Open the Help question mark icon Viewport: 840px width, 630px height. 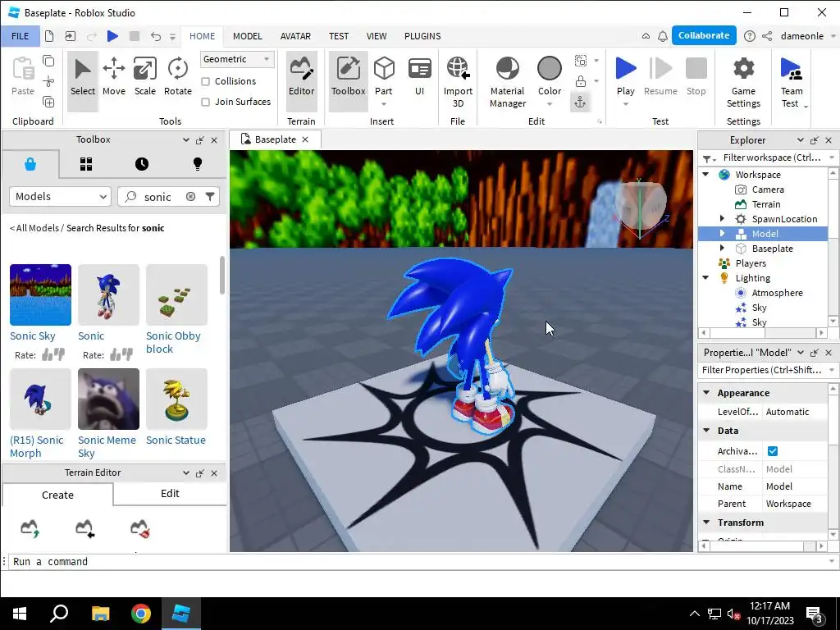click(750, 36)
